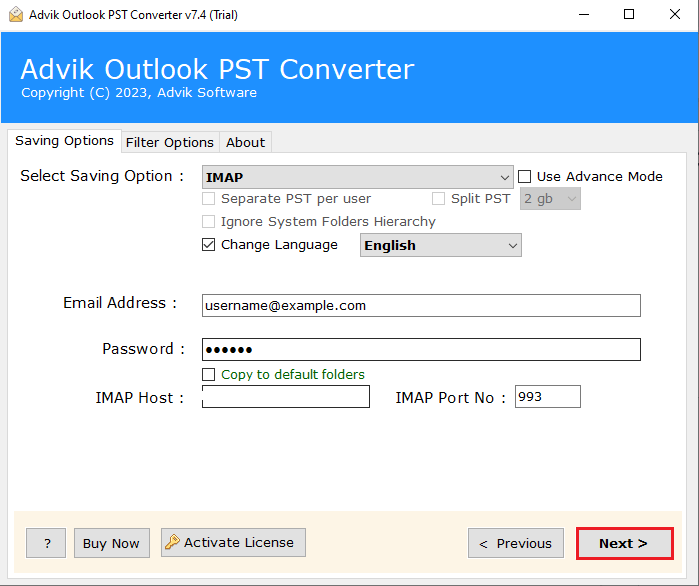Screen dimensions: 699x586
Task: Expand the English language dropdown
Action: tap(441, 246)
